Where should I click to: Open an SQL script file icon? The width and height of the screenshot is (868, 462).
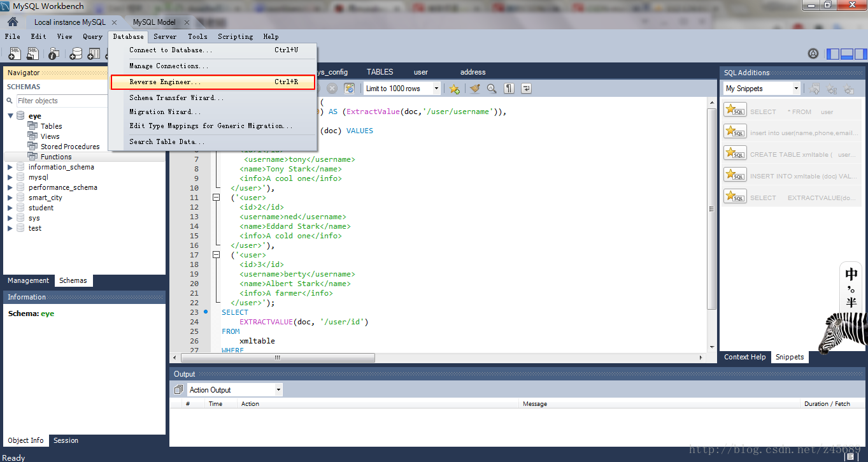coord(32,54)
